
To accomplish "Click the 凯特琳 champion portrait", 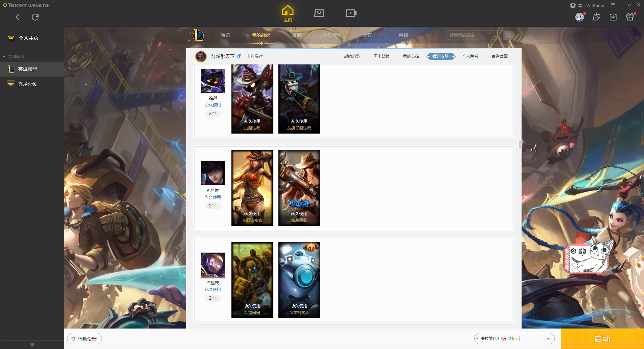I will pos(213,173).
